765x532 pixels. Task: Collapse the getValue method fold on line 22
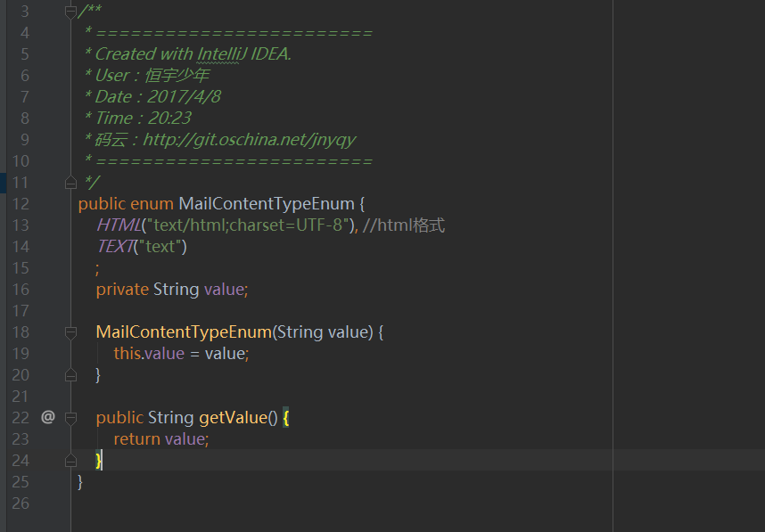(70, 417)
